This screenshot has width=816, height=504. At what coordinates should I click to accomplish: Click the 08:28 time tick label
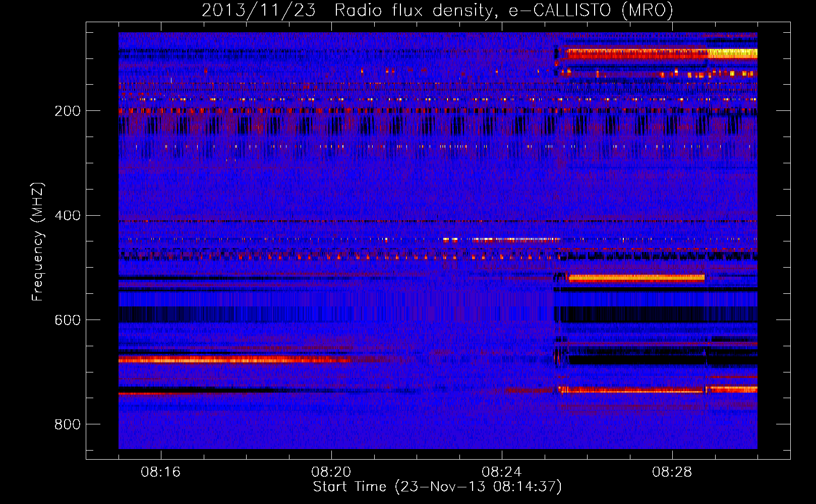point(672,472)
